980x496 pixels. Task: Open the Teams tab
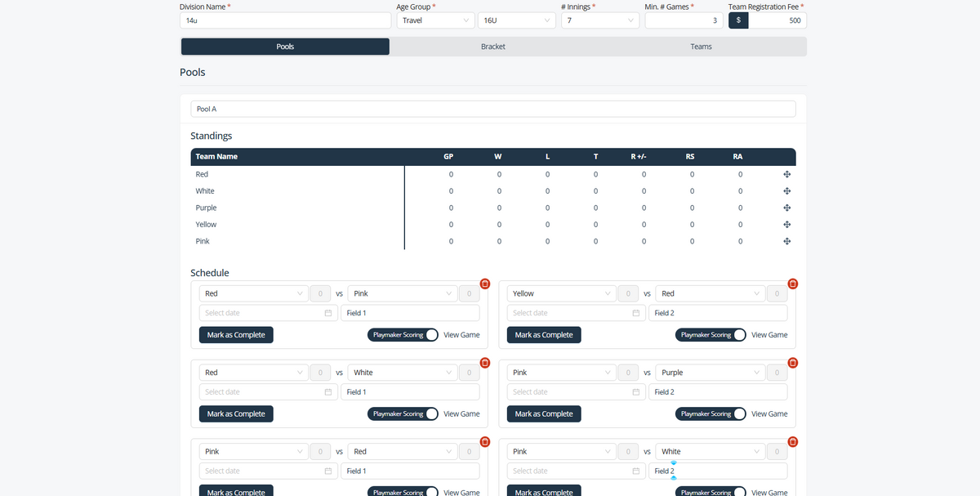[x=701, y=47]
